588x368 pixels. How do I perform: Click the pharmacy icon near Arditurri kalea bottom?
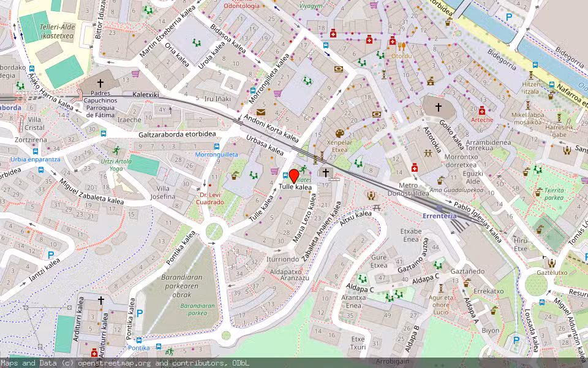[x=94, y=353]
